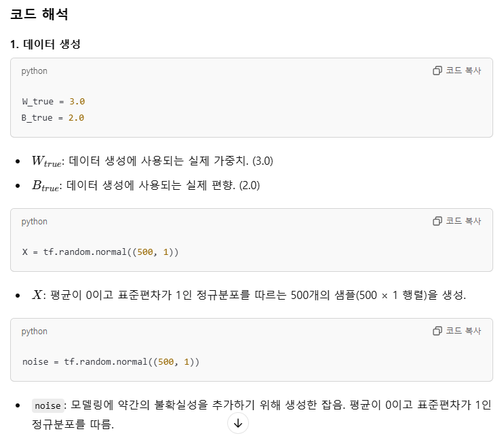Click the italic X math symbol bullet

click(37, 295)
